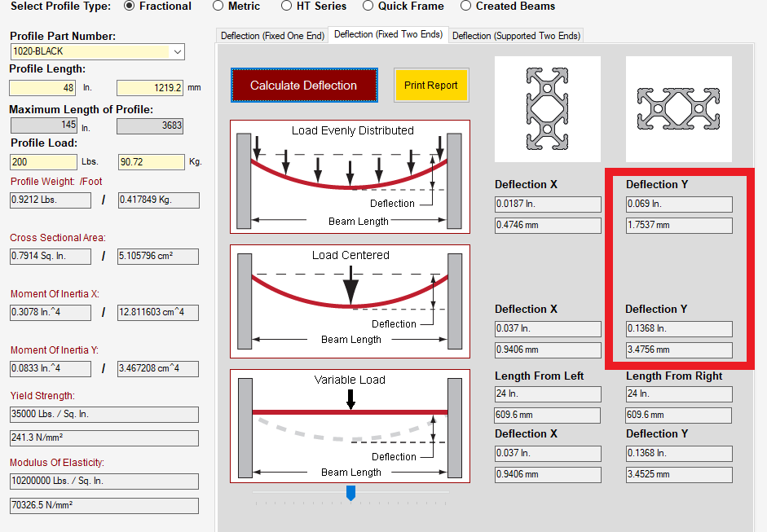The width and height of the screenshot is (767, 532).
Task: Open the Profile Part Number dropdown
Action: [x=178, y=51]
